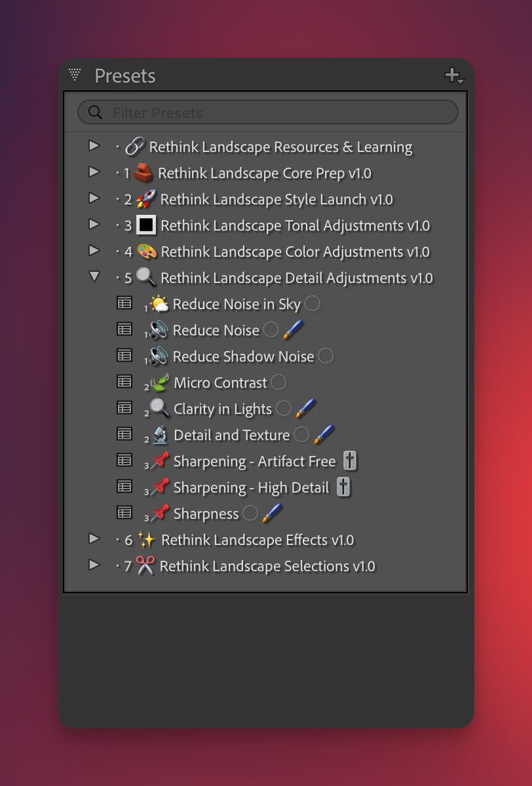Select Rethink Landscape Core Prep v1.0 label
Viewport: 532px width, 786px height.
(x=265, y=174)
